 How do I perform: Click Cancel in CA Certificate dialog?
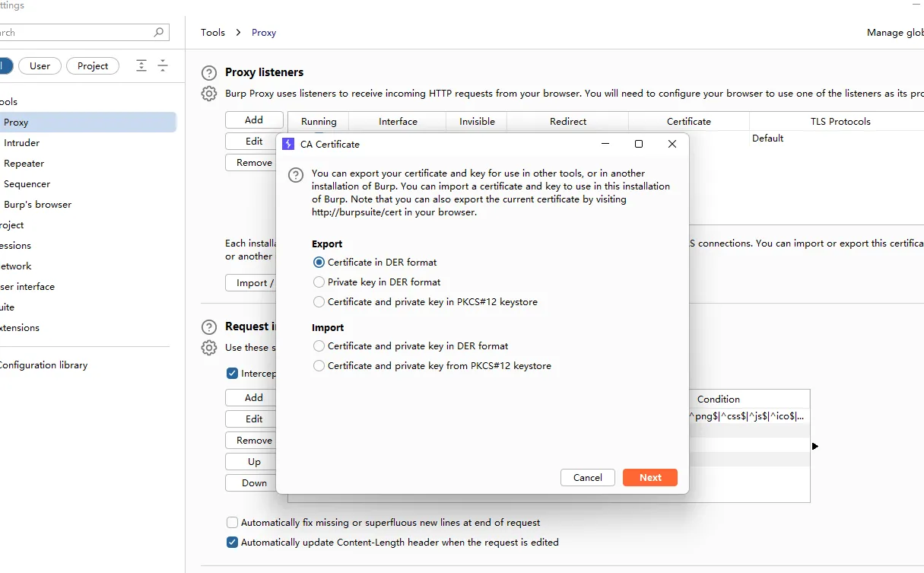click(x=588, y=477)
